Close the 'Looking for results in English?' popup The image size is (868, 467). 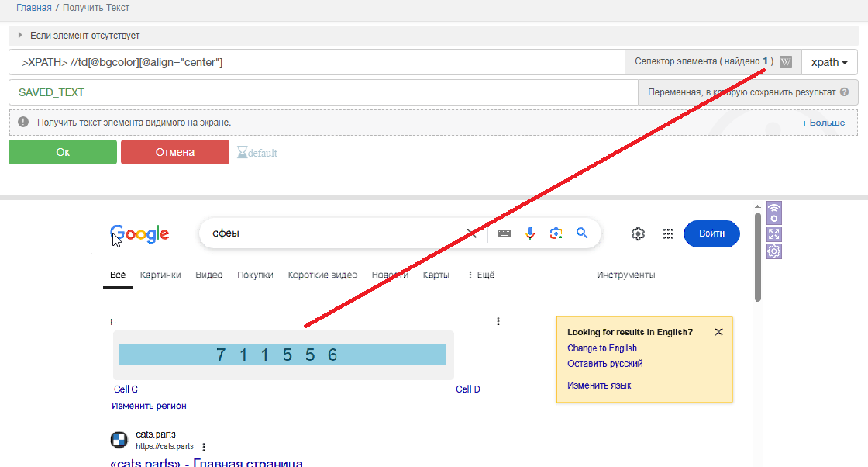coord(718,332)
